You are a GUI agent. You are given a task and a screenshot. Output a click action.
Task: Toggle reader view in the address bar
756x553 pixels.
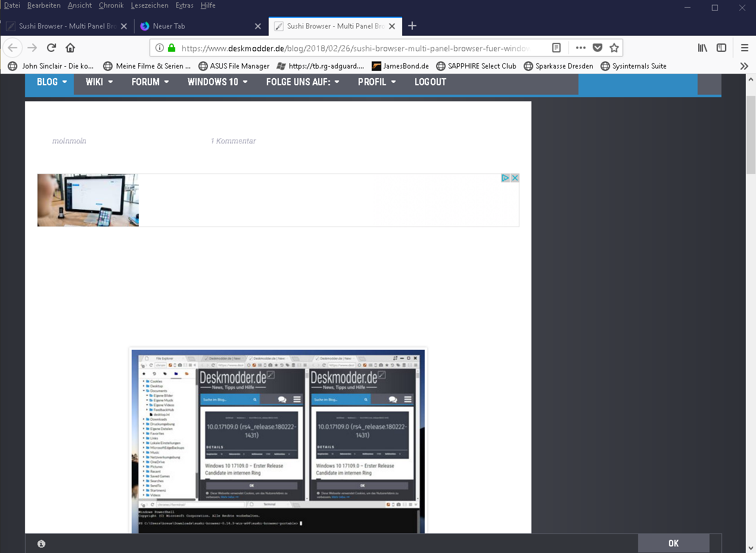556,48
